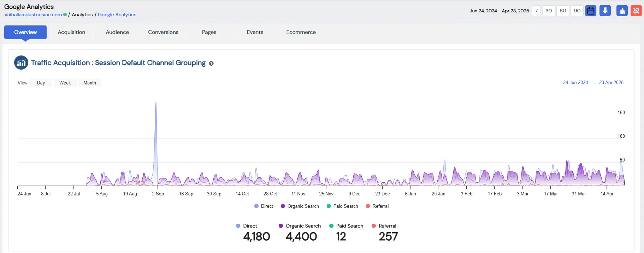The image size is (644, 253).
Task: Click the red unlink disconnect icon
Action: point(636,11)
